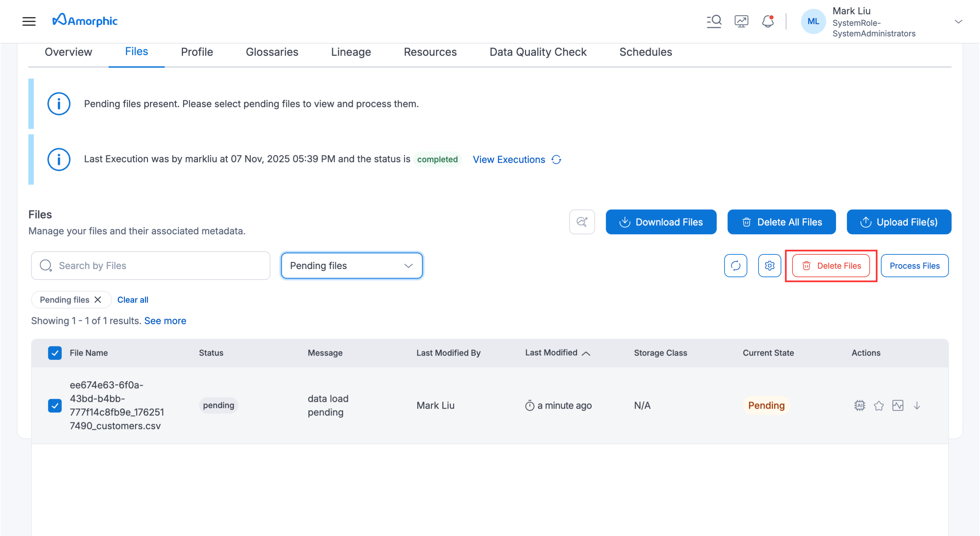Viewport: 980px width, 536px height.
Task: Click the star icon in Actions column
Action: tap(879, 406)
